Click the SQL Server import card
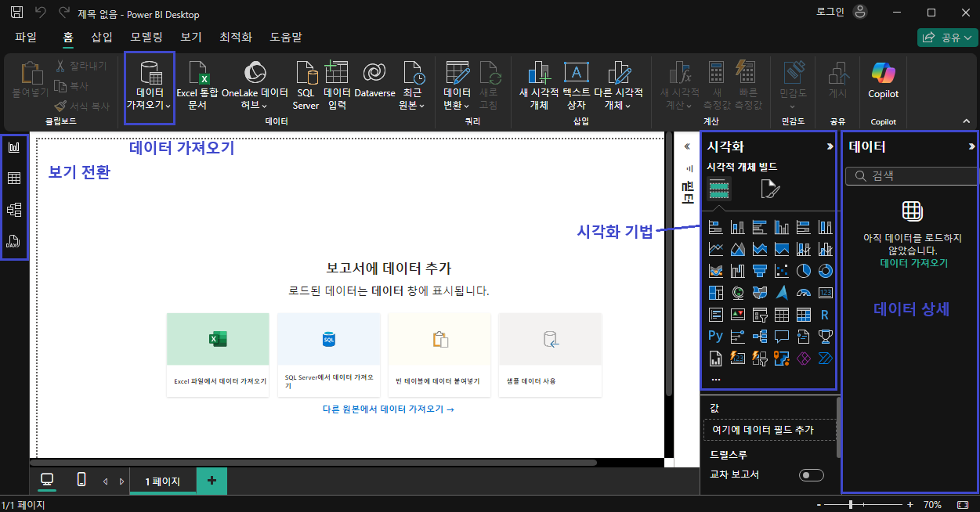980x512 pixels. click(329, 355)
